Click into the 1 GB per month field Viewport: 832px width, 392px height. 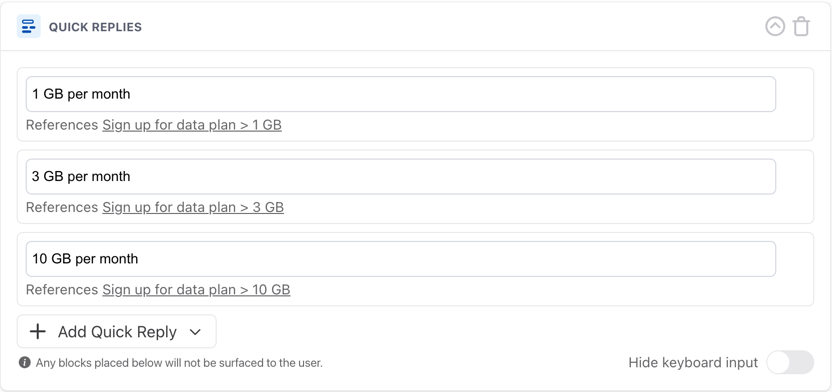pos(401,94)
